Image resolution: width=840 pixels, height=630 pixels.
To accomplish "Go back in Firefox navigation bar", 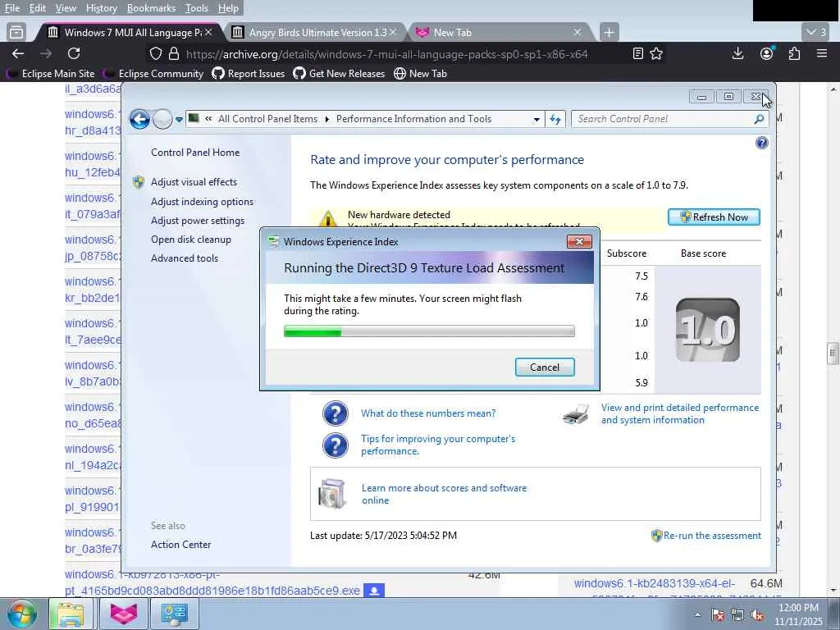I will coord(18,53).
